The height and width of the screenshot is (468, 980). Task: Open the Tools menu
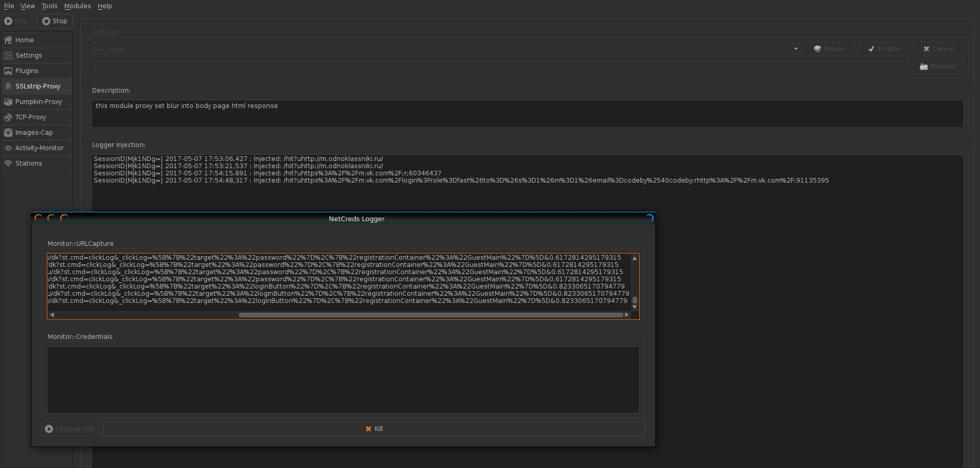49,6
